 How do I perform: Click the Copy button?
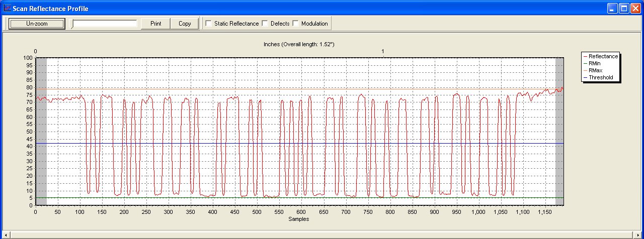tap(185, 24)
